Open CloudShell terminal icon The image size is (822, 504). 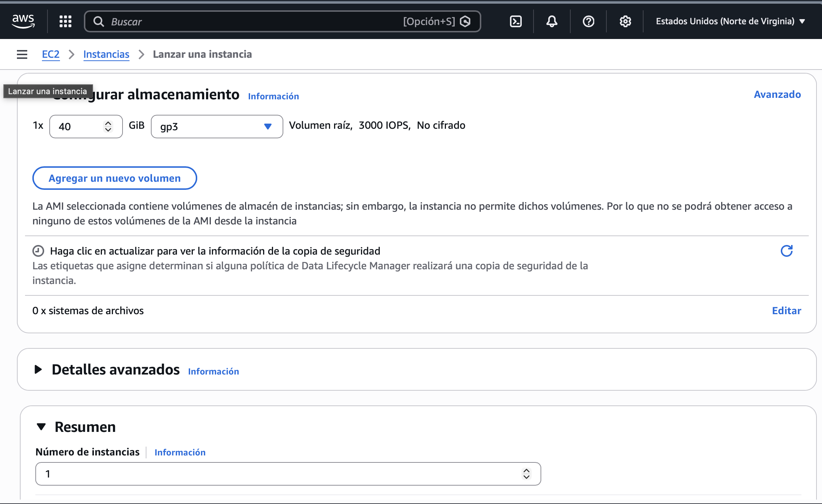(x=515, y=21)
